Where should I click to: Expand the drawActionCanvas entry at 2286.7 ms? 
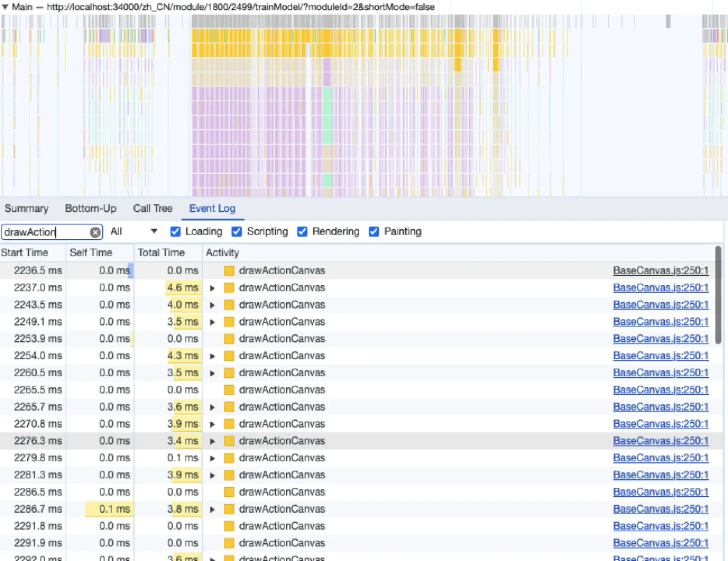click(212, 509)
